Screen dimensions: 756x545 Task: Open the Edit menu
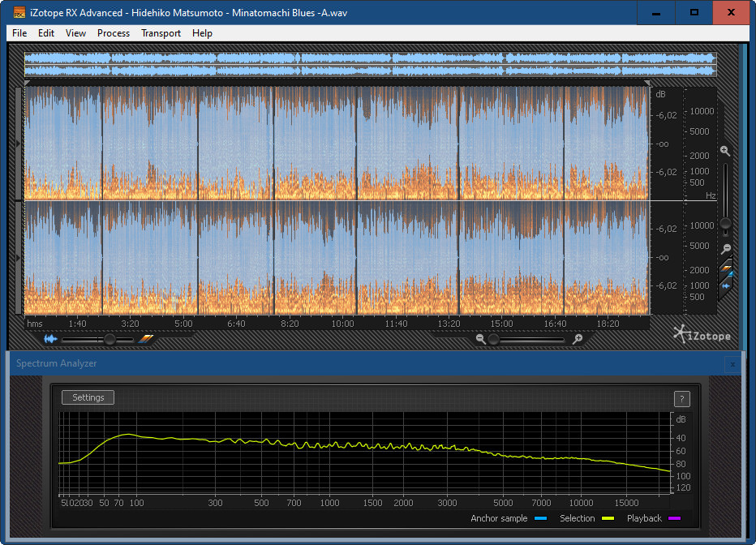(46, 33)
